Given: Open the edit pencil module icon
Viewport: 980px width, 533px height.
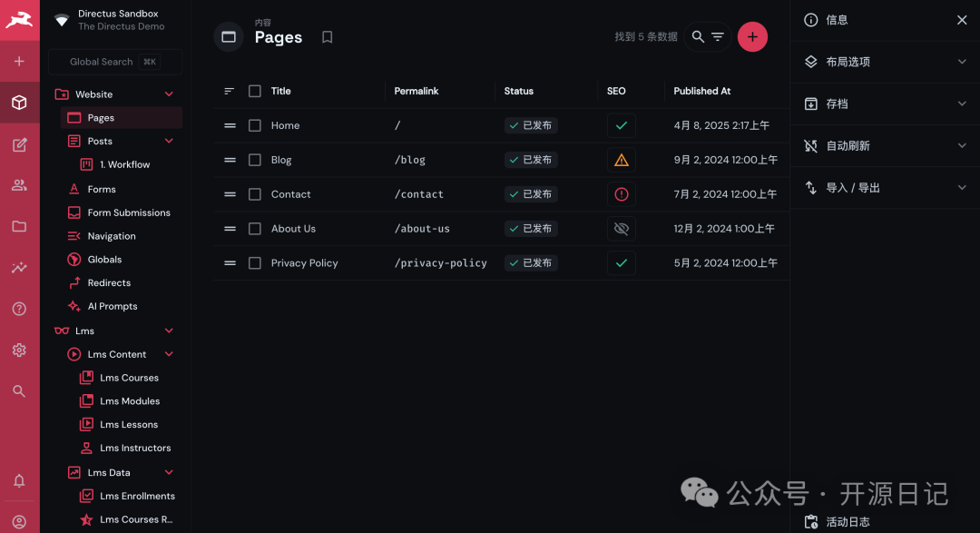Looking at the screenshot, I should [19, 145].
